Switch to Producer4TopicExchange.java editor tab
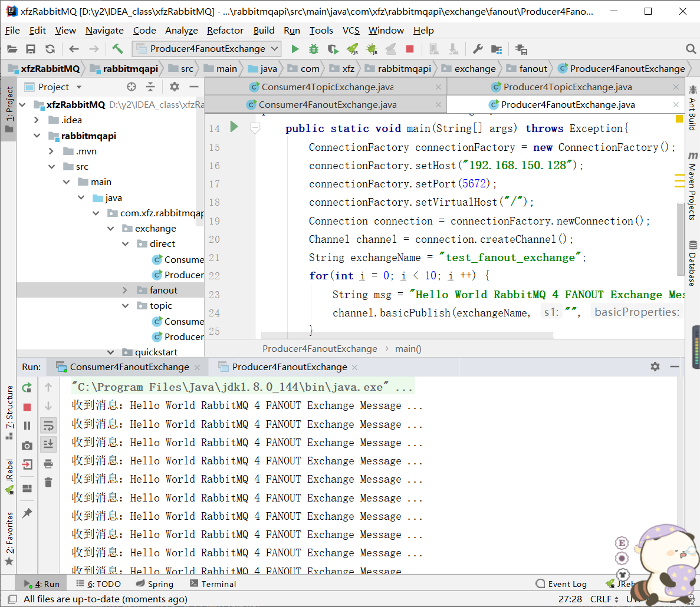 (x=567, y=87)
